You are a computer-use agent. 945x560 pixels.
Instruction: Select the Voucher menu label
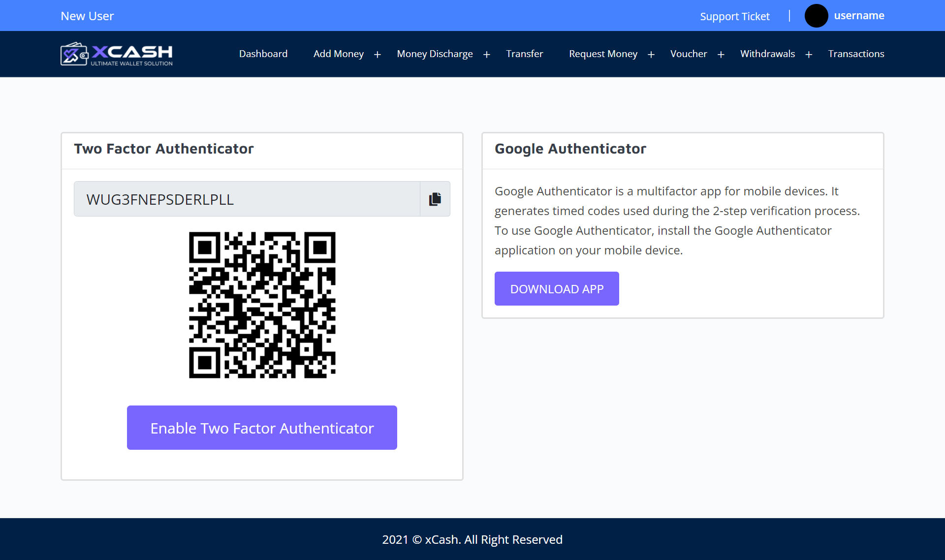coord(688,54)
